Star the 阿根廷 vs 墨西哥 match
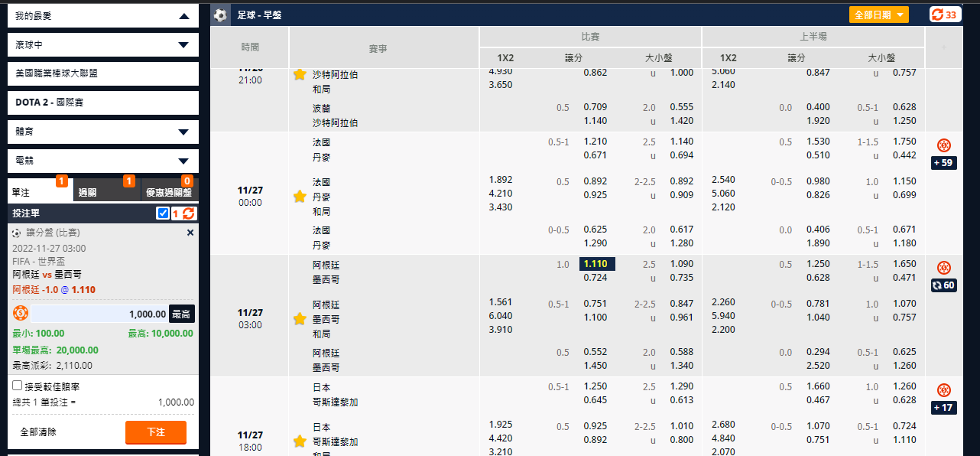The image size is (980, 456). [300, 319]
